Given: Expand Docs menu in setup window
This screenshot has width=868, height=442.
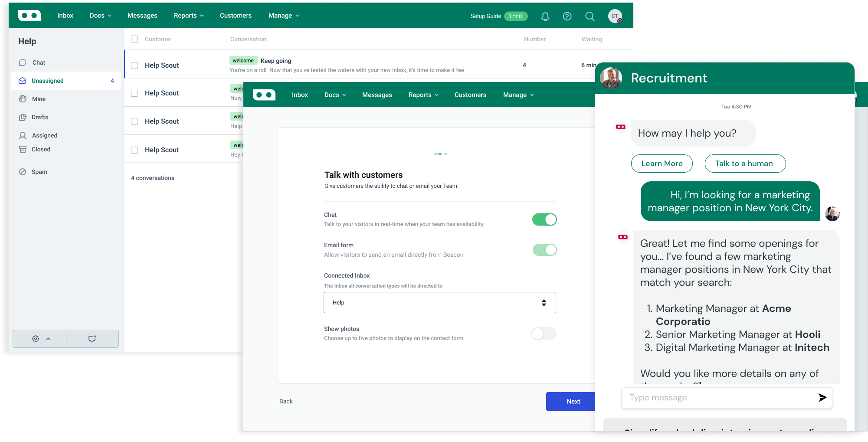Looking at the screenshot, I should tap(335, 95).
